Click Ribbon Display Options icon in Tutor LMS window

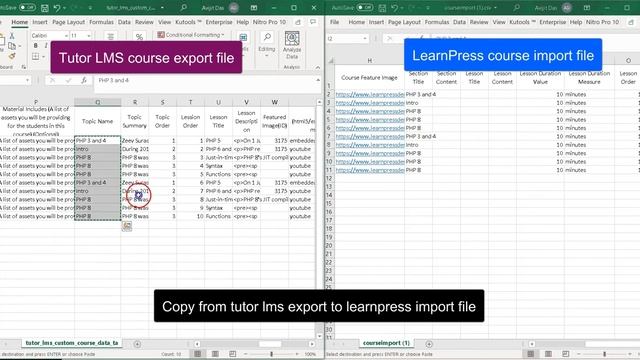pyautogui.click(x=254, y=7)
